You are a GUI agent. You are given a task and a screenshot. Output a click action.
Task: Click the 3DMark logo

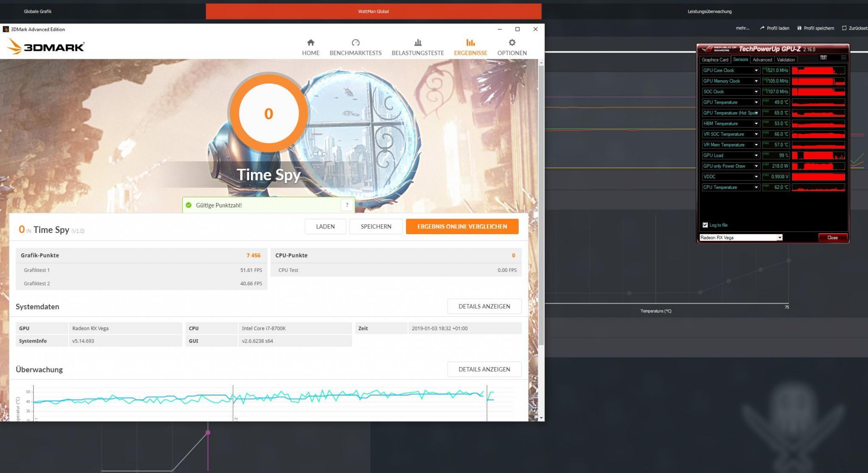tap(46, 46)
